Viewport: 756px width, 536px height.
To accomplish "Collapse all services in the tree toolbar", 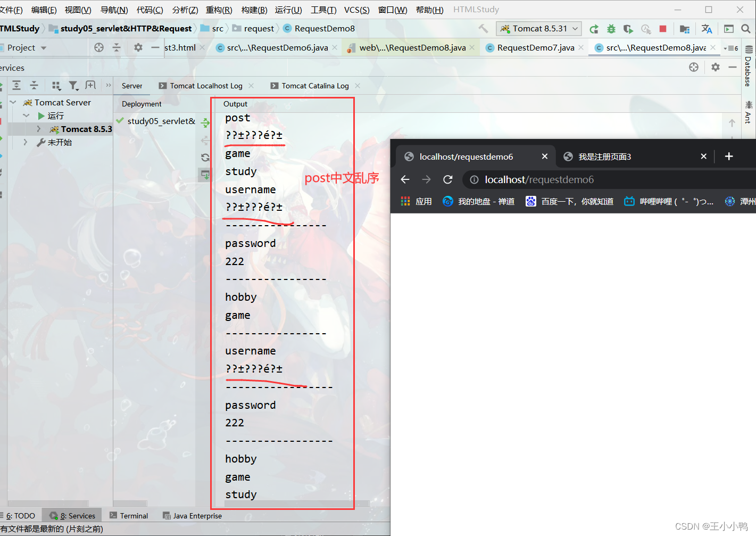I will [x=34, y=85].
